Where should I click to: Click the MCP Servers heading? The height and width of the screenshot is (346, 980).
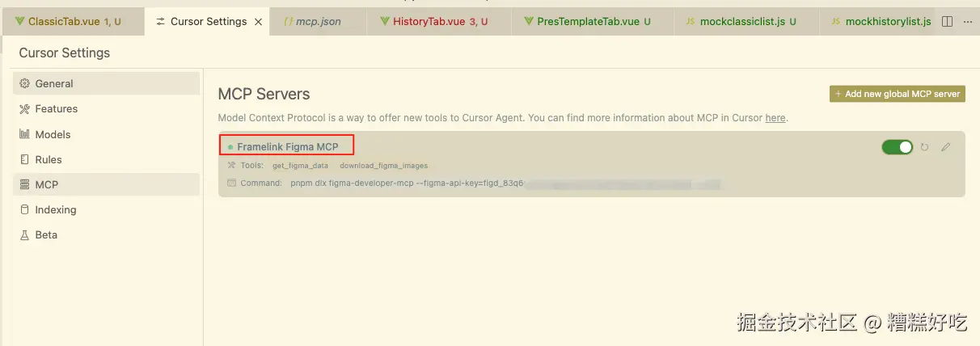pyautogui.click(x=264, y=94)
